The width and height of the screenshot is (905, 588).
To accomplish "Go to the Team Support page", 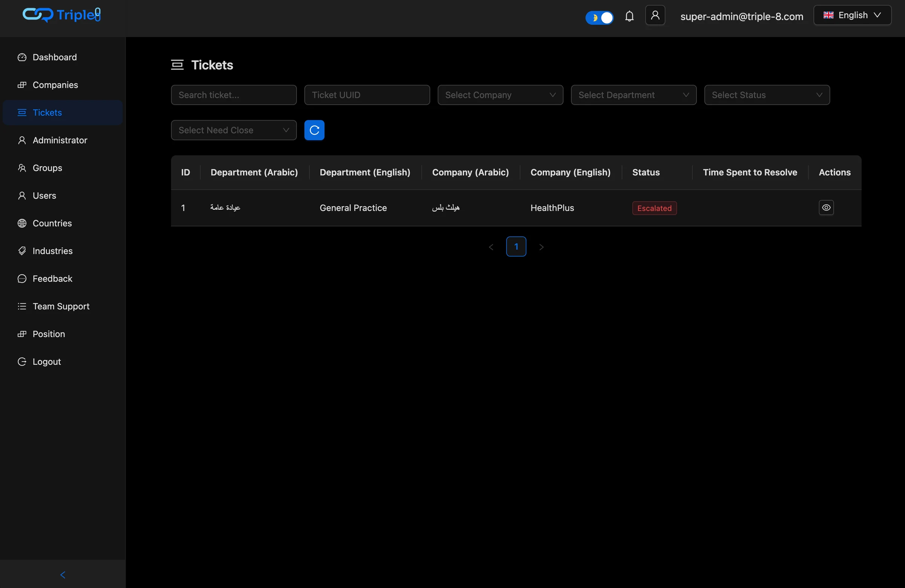I will tap(63, 306).
